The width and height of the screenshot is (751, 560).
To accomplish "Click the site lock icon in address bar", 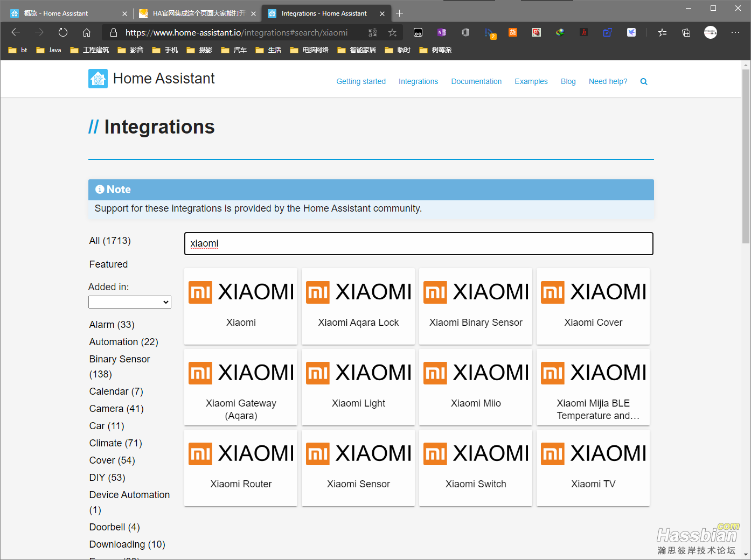I will pos(114,32).
